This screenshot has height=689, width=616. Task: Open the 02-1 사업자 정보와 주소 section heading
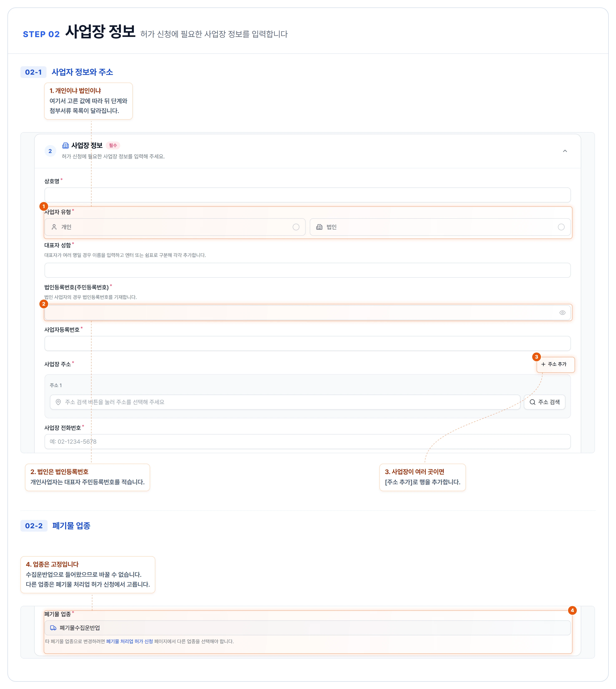(67, 72)
